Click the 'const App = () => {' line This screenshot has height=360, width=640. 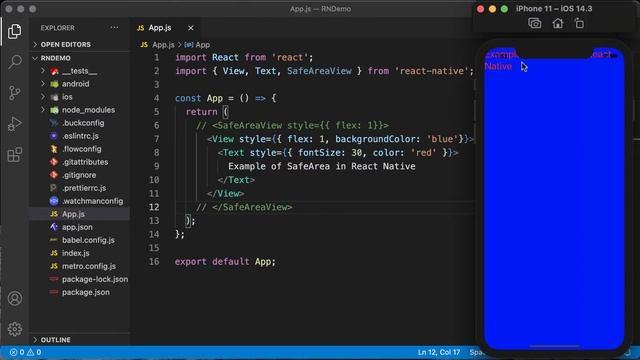(x=226, y=98)
